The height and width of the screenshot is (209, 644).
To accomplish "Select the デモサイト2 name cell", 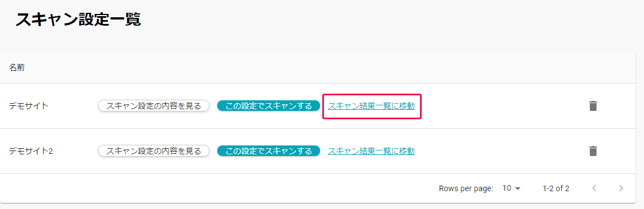I will coord(31,151).
